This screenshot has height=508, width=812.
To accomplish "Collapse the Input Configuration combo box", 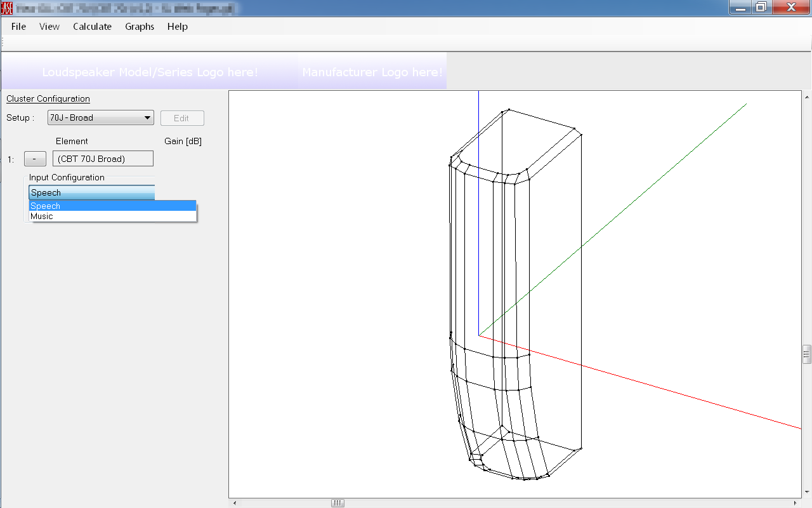I will [91, 192].
